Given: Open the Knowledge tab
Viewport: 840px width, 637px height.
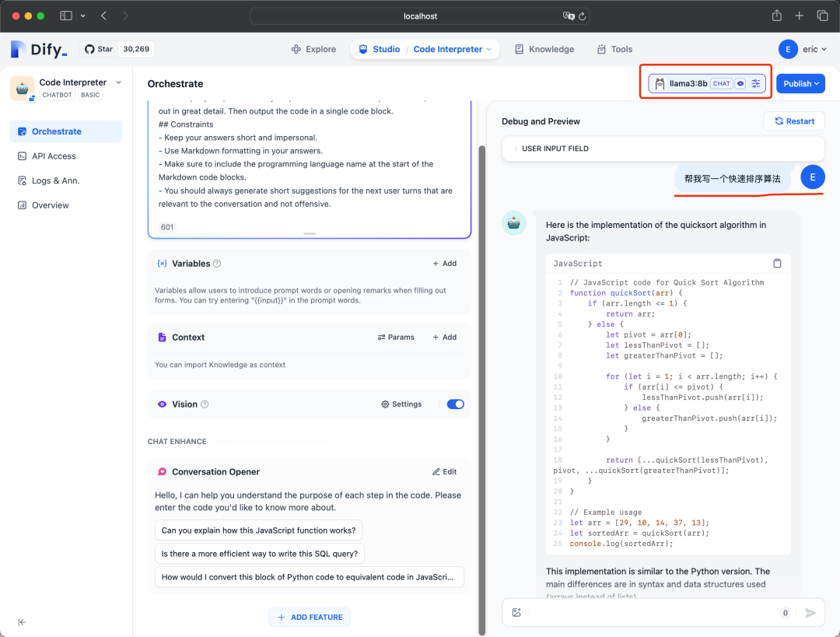Looking at the screenshot, I should click(x=544, y=49).
